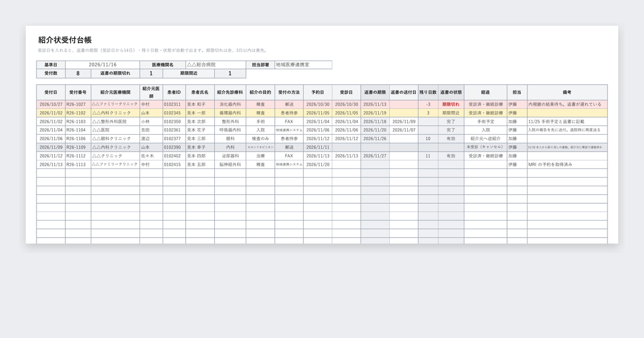Click the 紹介元へ逆紹介 cell
Image resolution: width=644 pixels, height=338 pixels.
tap(485, 138)
